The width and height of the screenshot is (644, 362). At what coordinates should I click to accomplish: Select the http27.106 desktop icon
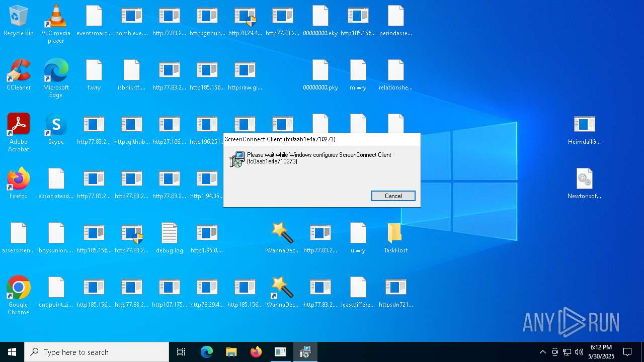[x=170, y=129]
